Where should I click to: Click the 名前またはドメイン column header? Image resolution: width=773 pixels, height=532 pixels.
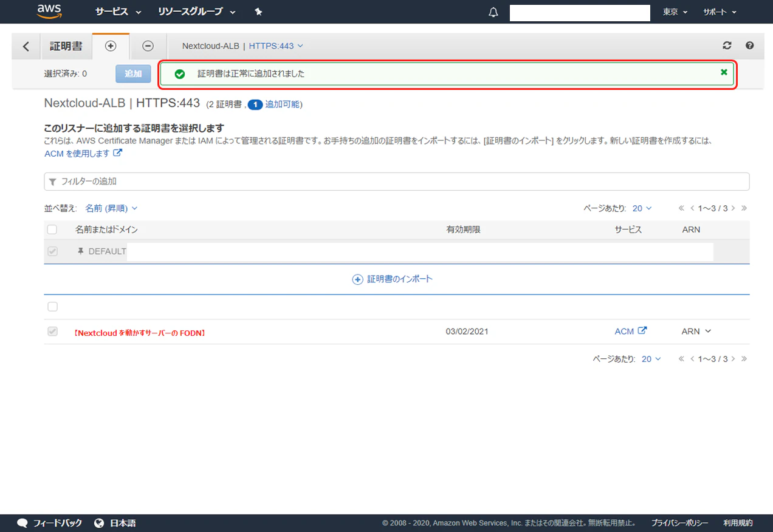(106, 230)
